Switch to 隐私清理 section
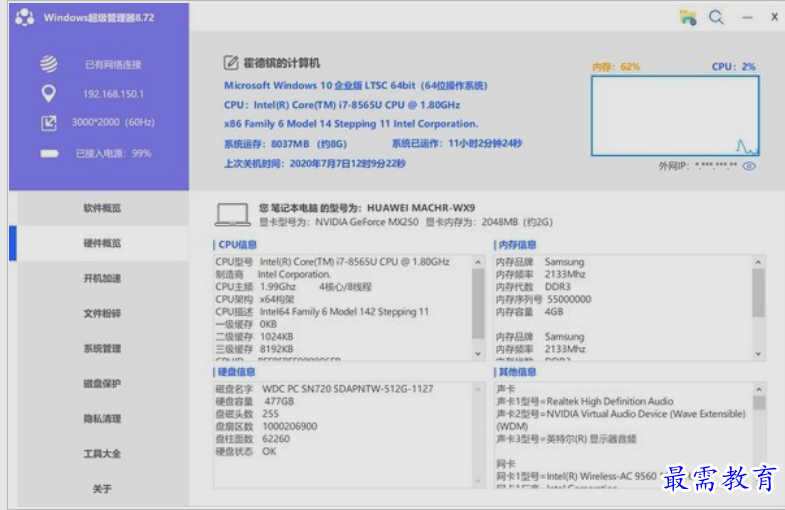This screenshot has height=510, width=785. click(102, 418)
